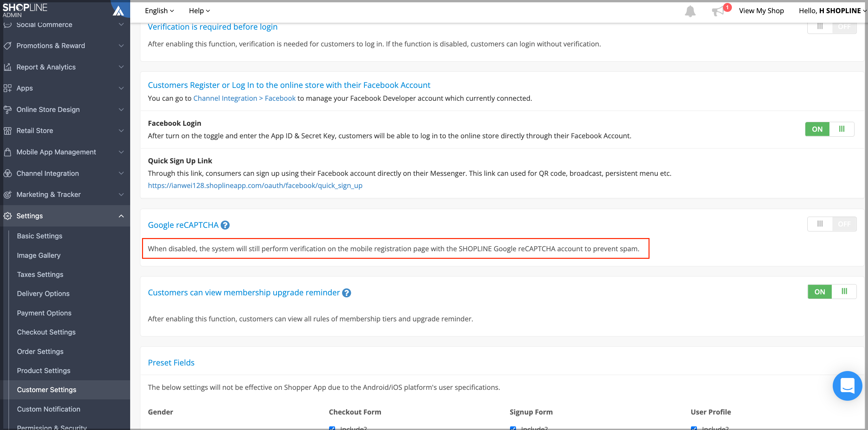Viewport: 868px width, 430px height.
Task: Click the Retail Store storefront icon
Action: (x=7, y=131)
